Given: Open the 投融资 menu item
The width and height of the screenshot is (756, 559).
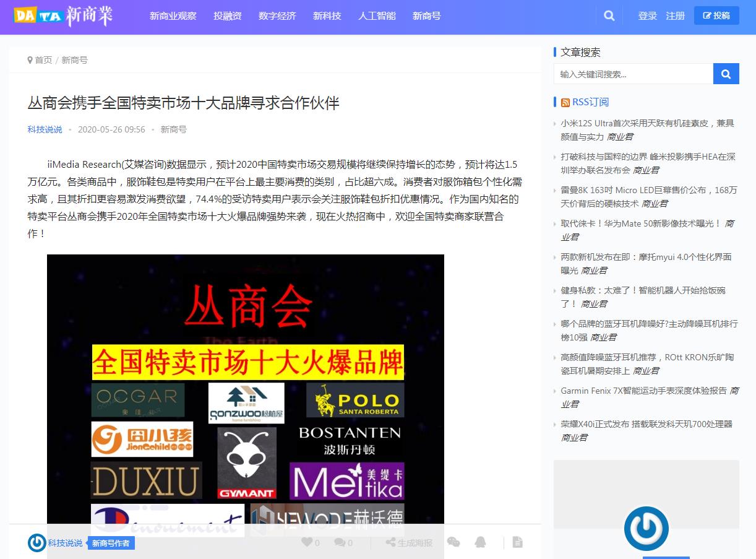Looking at the screenshot, I should click(x=228, y=16).
